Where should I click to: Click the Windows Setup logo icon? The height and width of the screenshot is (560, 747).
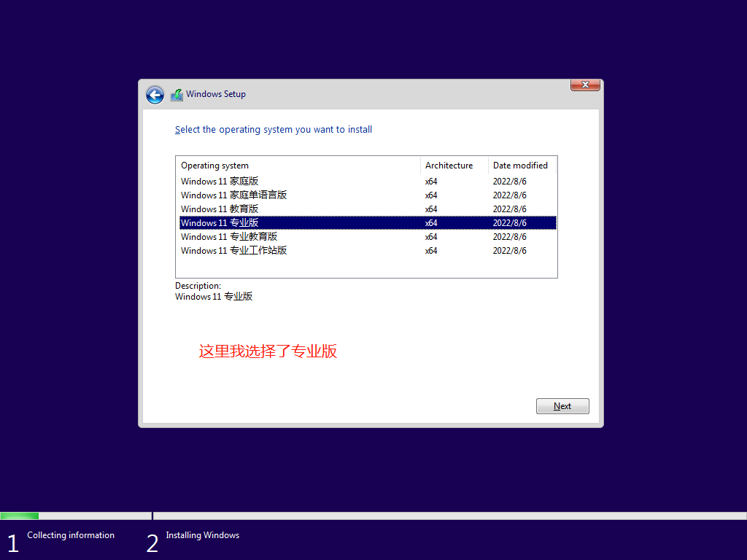(x=176, y=93)
